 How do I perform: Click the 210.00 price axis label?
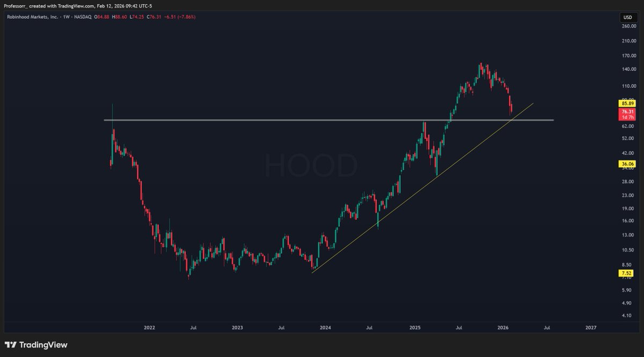tap(629, 41)
